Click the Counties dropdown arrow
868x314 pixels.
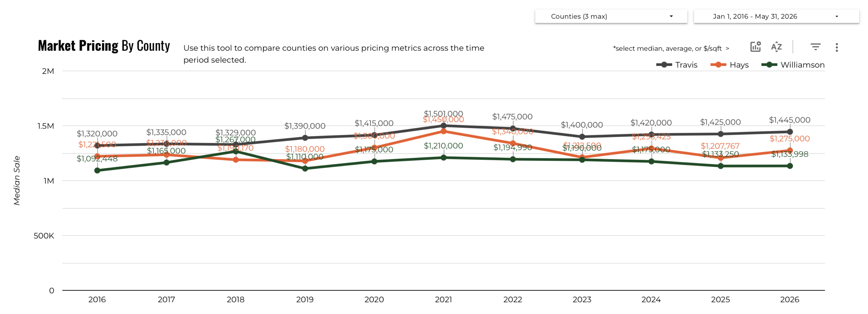point(671,16)
